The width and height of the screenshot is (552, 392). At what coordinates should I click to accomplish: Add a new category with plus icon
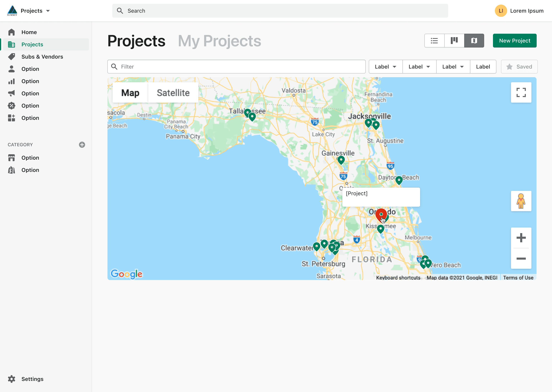82,145
